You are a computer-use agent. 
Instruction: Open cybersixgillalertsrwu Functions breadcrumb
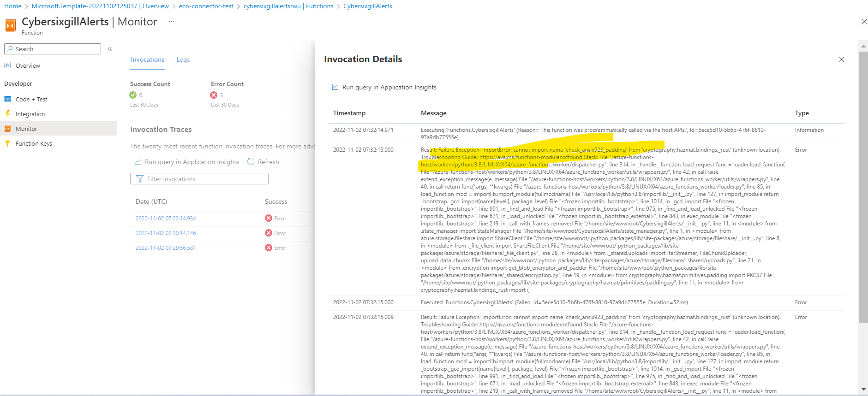tap(288, 6)
